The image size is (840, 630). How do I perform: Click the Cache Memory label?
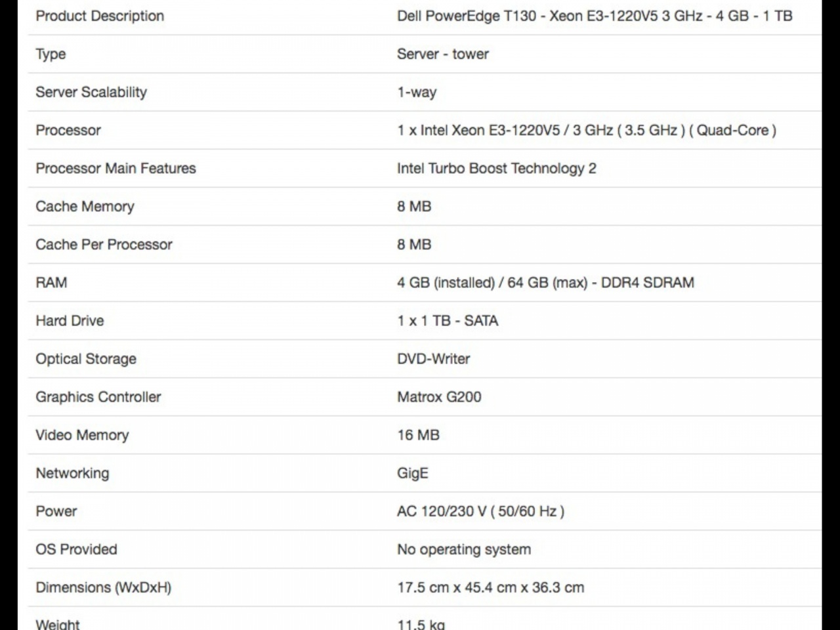tap(85, 206)
